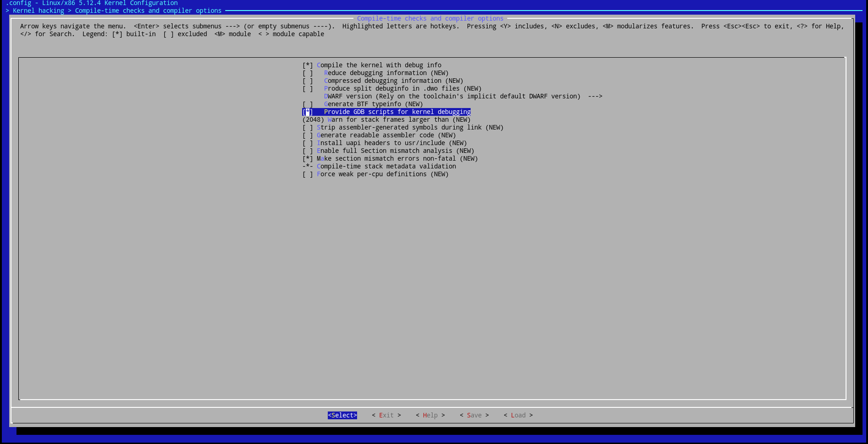Toggle Generate readable assembler code checkbox
The image size is (868, 444).
tap(308, 135)
